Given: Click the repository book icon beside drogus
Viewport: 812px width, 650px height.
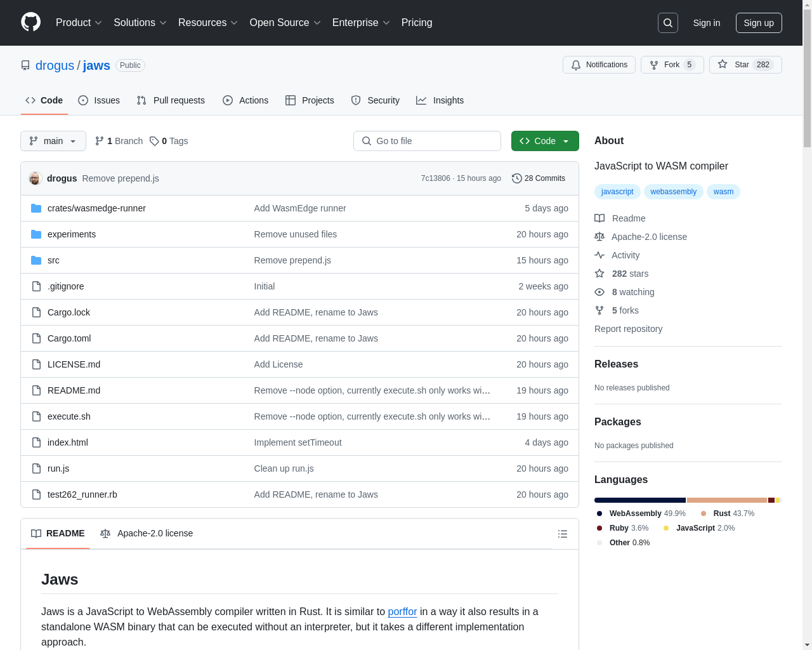Looking at the screenshot, I should click(x=25, y=65).
